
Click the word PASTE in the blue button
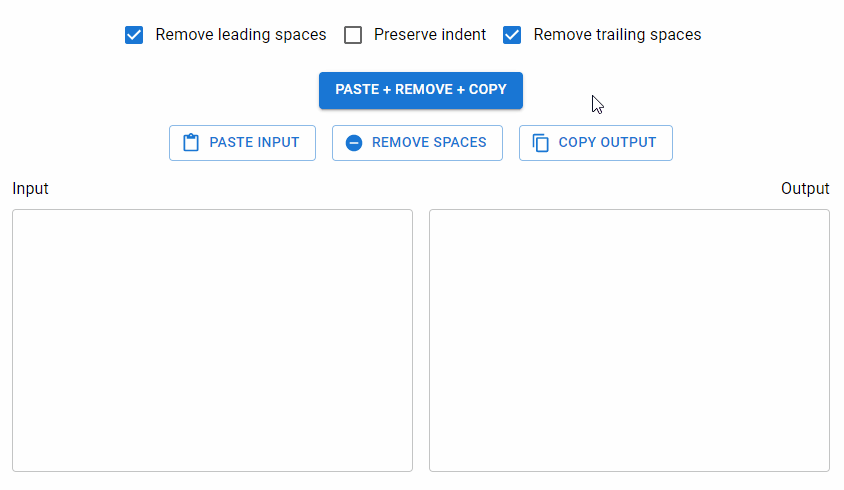tap(357, 89)
